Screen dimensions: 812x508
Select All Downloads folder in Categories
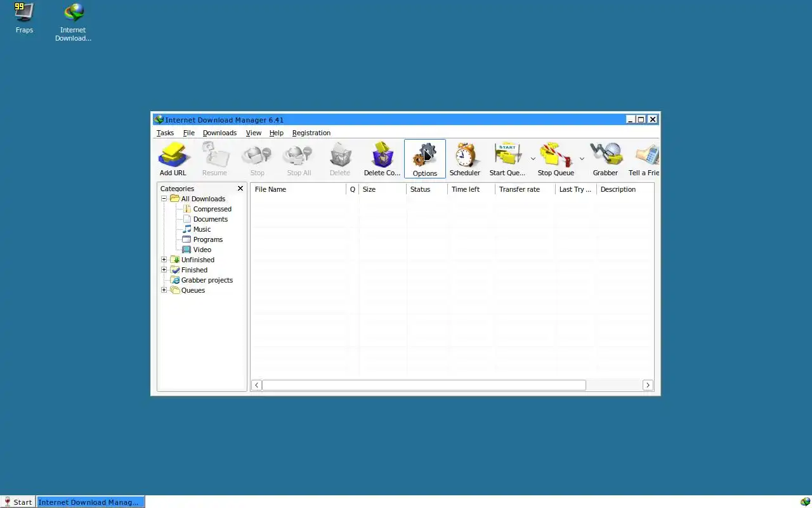[197, 199]
